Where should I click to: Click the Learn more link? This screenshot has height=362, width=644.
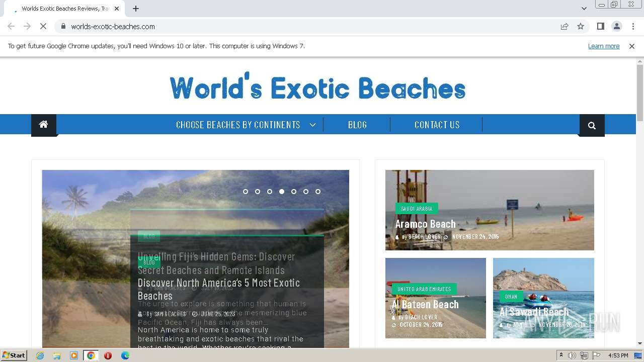coord(604,46)
